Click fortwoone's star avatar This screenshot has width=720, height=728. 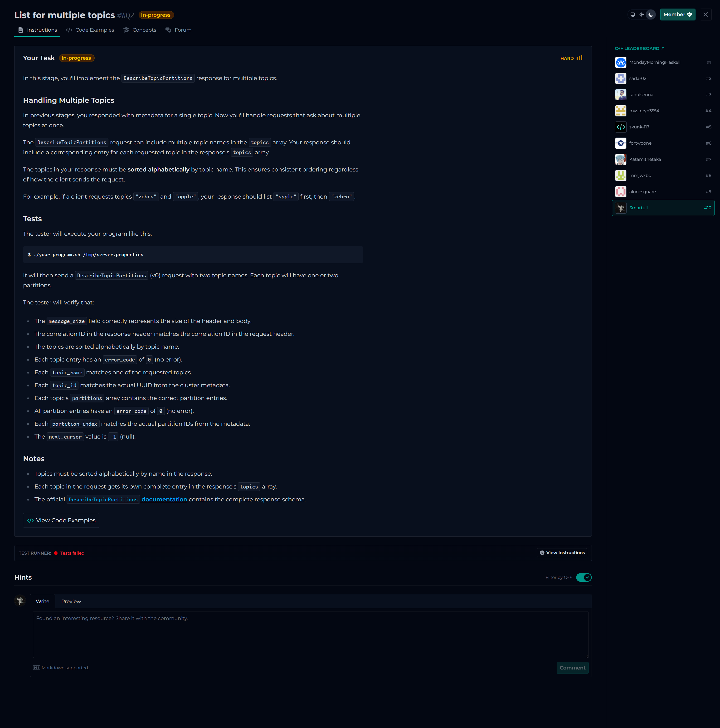(621, 143)
